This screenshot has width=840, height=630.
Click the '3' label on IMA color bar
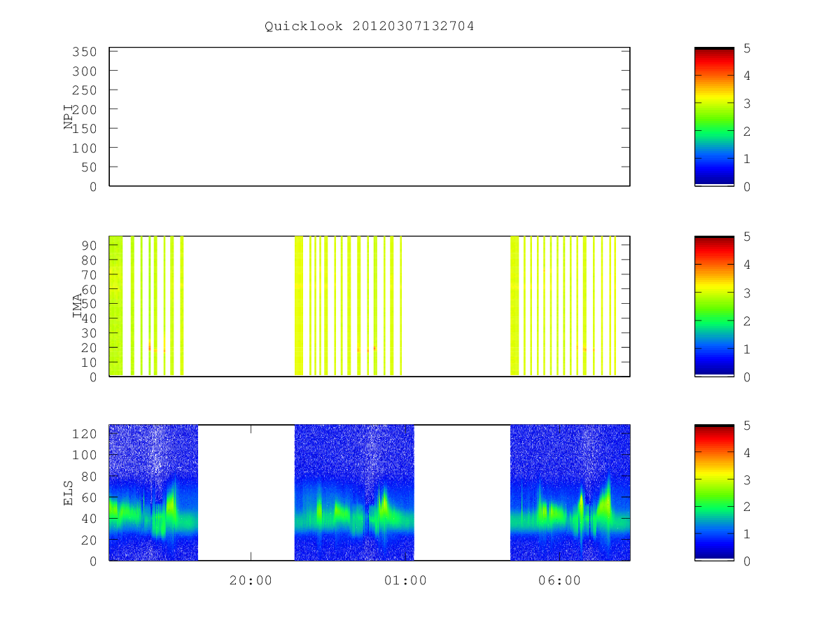click(747, 293)
